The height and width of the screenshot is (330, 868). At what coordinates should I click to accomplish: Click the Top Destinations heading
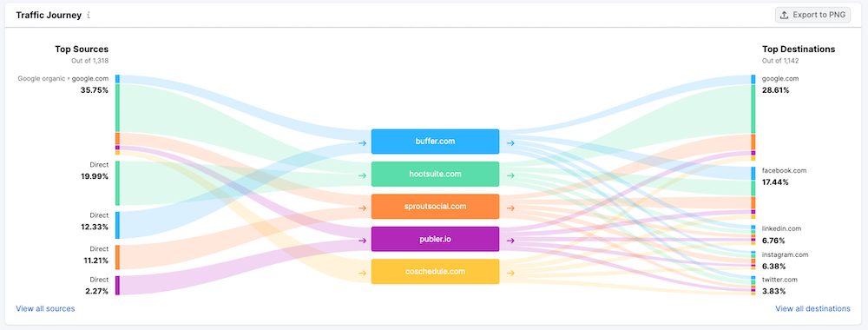click(x=799, y=49)
